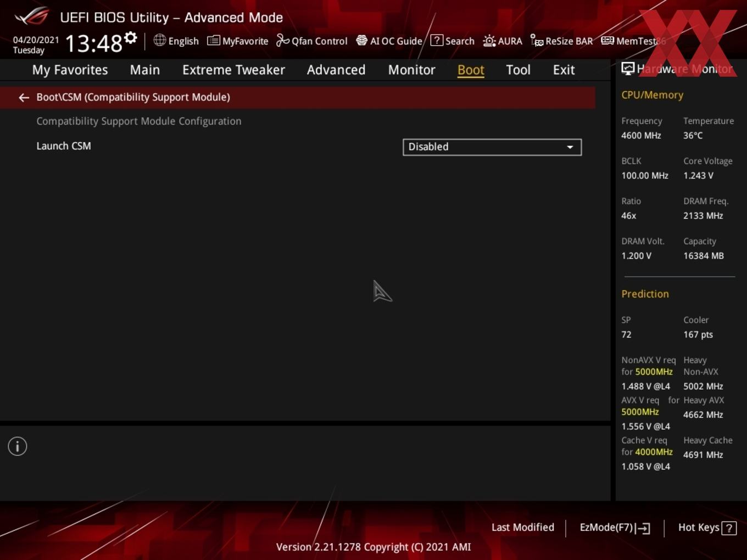747x560 pixels.
Task: Click the 5002 MHz Heavy Non-AVX value
Action: pos(703,387)
